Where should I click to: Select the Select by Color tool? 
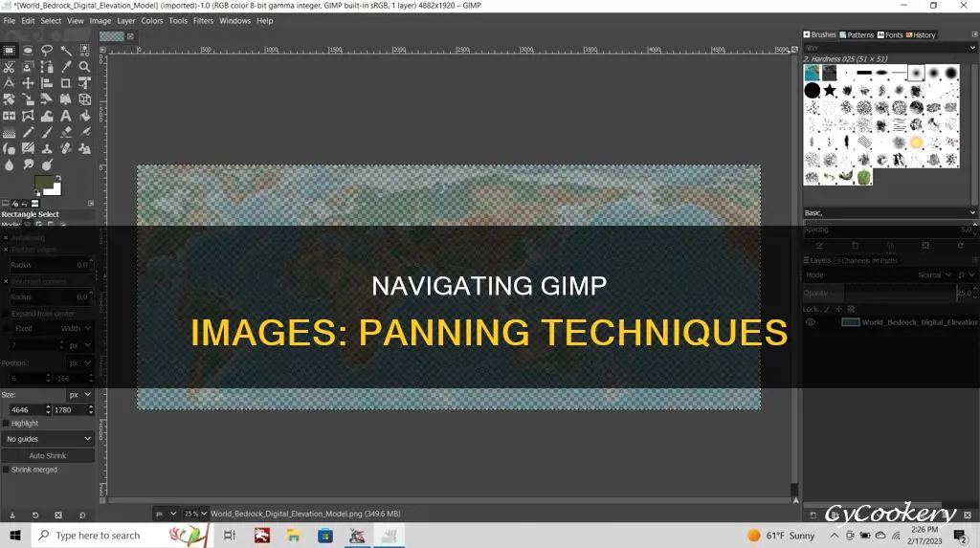[x=84, y=50]
